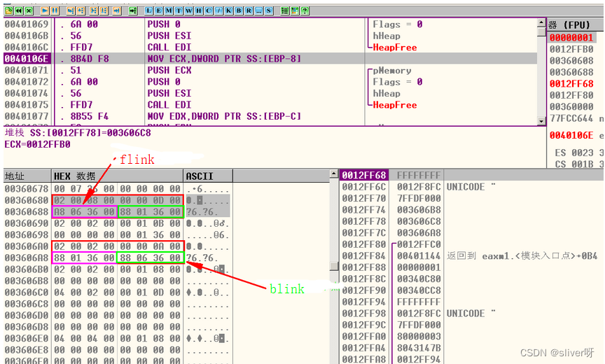Run the program with the play icon
The width and height of the screenshot is (605, 364).
[45, 10]
